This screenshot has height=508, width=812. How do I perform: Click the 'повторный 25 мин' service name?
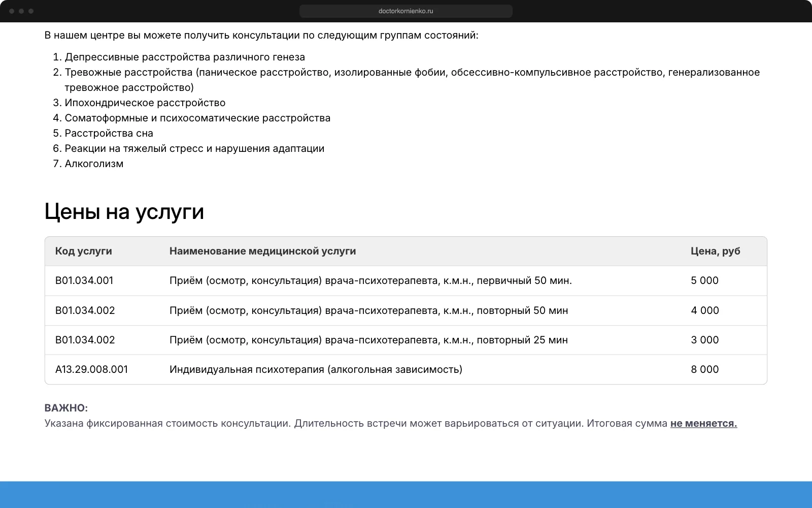(369, 340)
